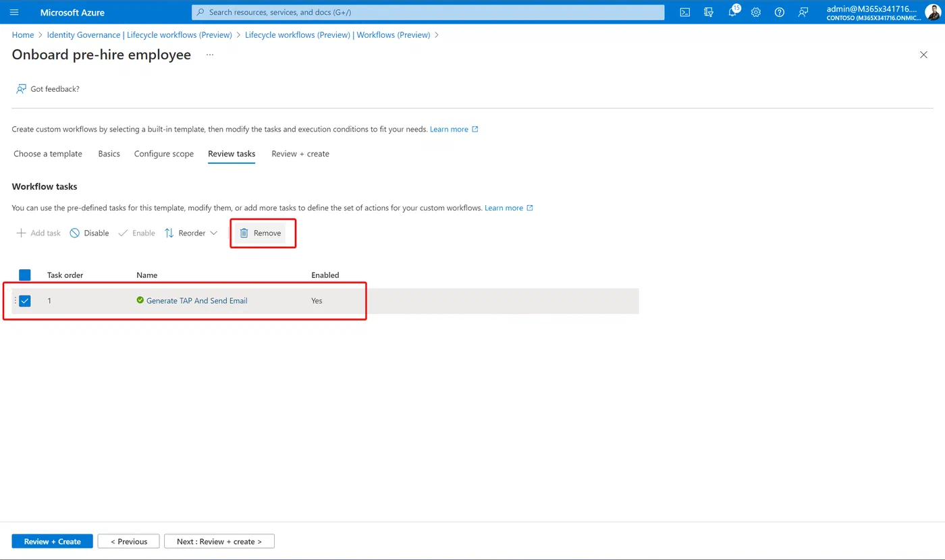The image size is (945, 560).
Task: Click the Add task button
Action: pos(38,233)
